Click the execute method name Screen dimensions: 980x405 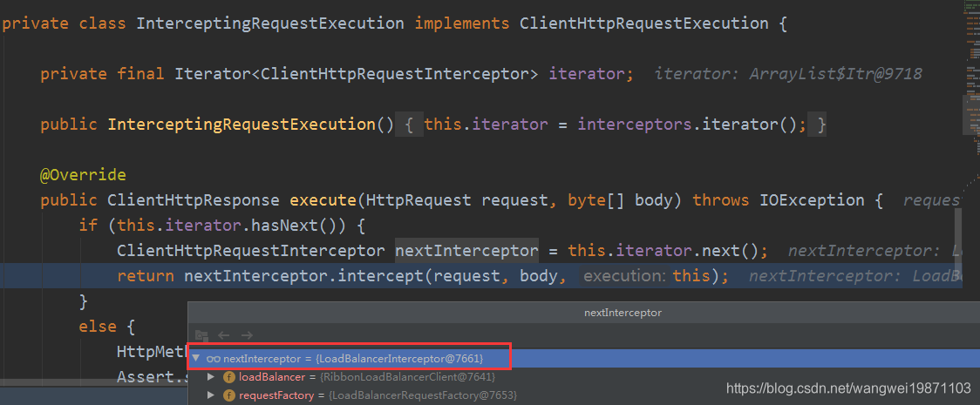click(323, 200)
